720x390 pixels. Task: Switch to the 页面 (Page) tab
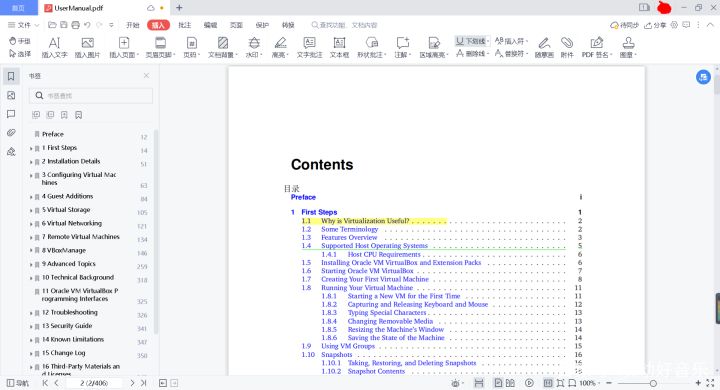[x=236, y=25]
